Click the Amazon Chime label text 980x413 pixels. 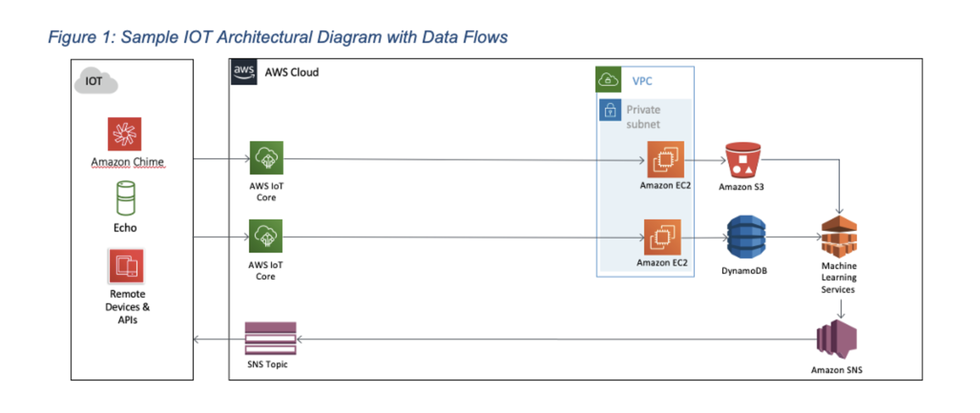point(127,162)
